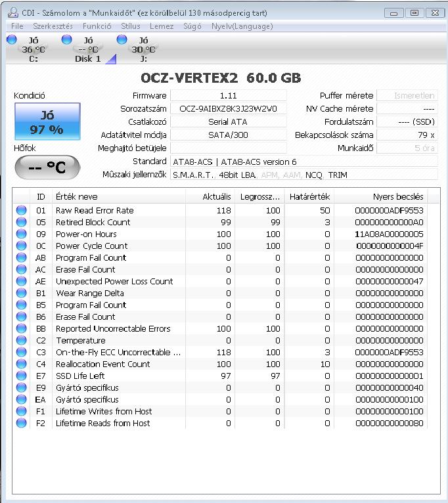The image size is (448, 503).
Task: Click raw value 00000000000080
Action: click(x=390, y=424)
